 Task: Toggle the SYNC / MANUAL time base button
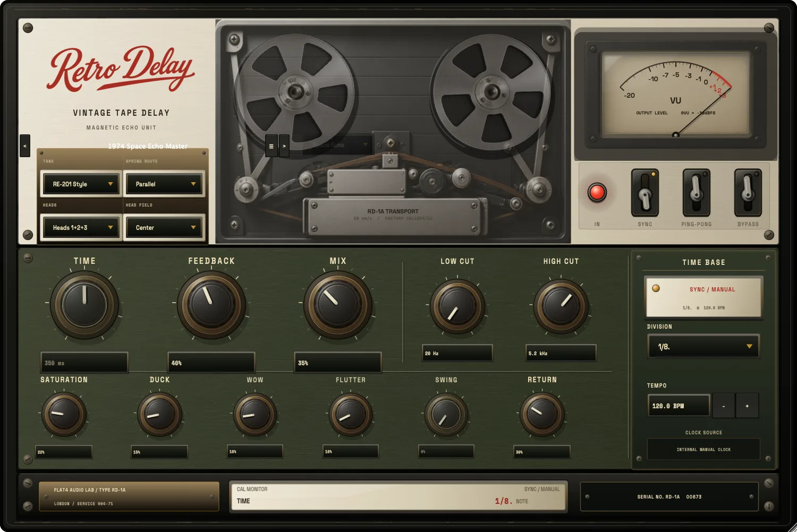[703, 296]
